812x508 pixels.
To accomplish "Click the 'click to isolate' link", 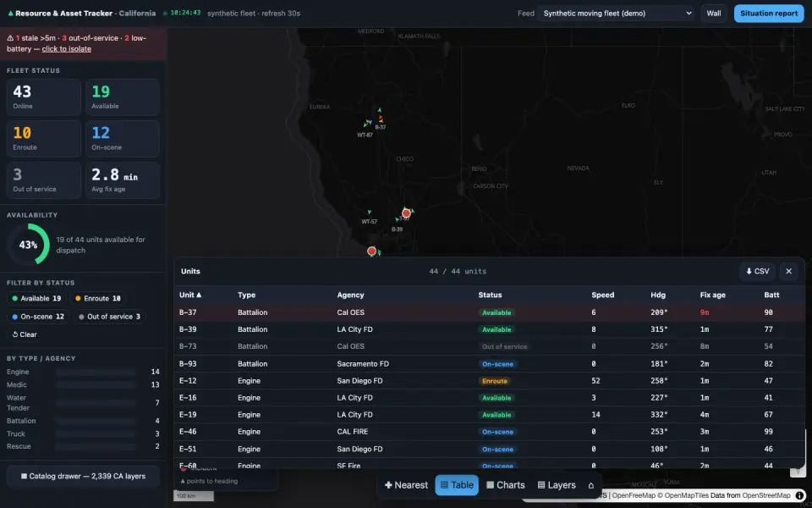I will [66, 49].
